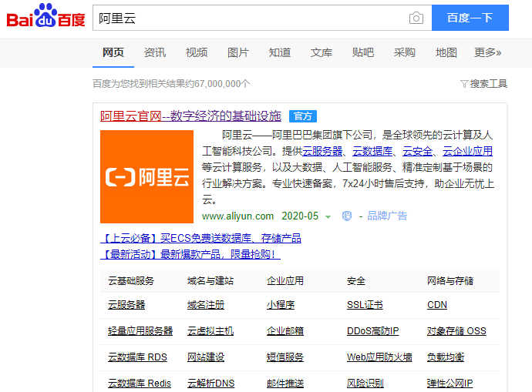
Task: Expand the 更多» menu
Action: tap(487, 52)
